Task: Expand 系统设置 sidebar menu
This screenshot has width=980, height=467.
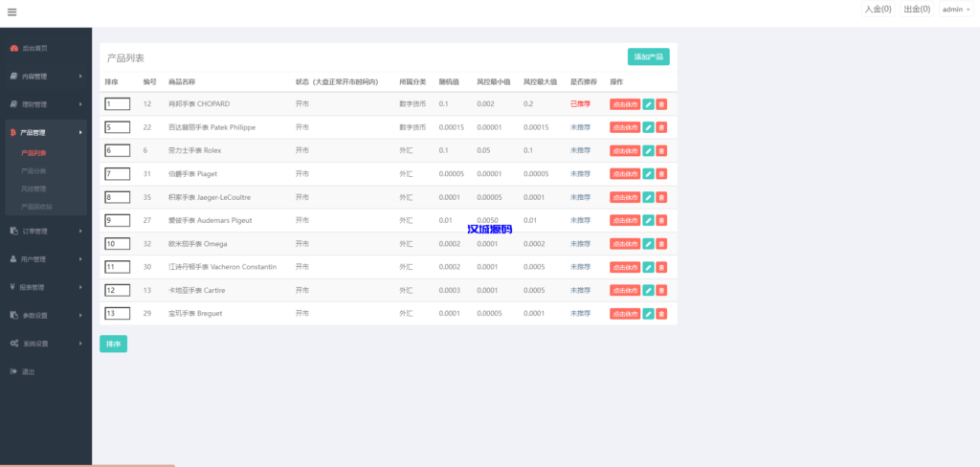Action: click(46, 344)
